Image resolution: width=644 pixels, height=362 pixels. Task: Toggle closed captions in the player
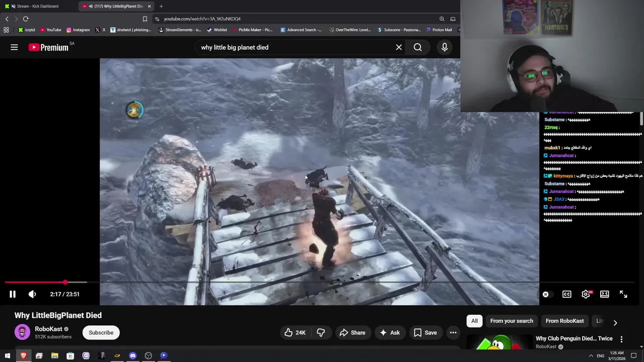point(567,294)
